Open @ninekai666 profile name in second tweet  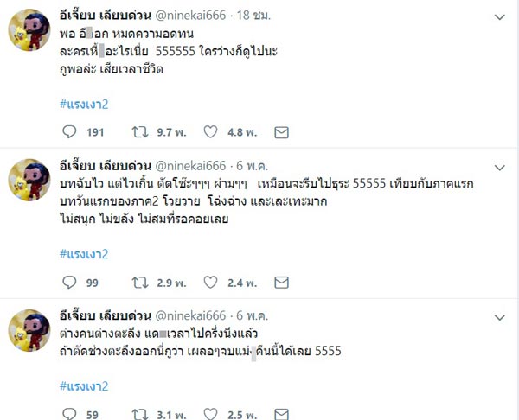(x=189, y=166)
